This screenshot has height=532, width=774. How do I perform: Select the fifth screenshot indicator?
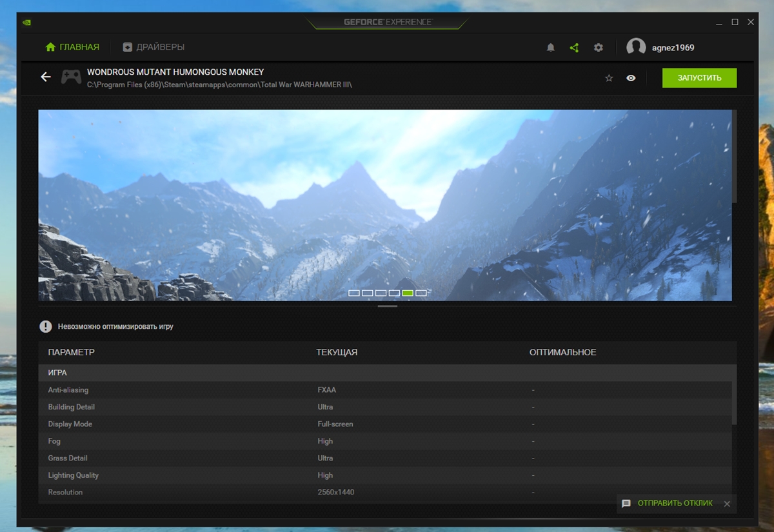point(408,293)
